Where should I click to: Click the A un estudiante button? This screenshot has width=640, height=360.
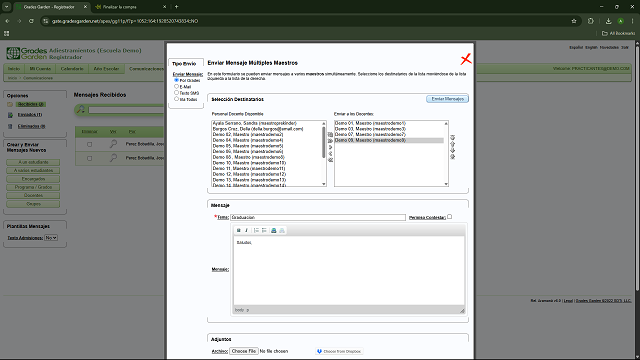pos(33,162)
